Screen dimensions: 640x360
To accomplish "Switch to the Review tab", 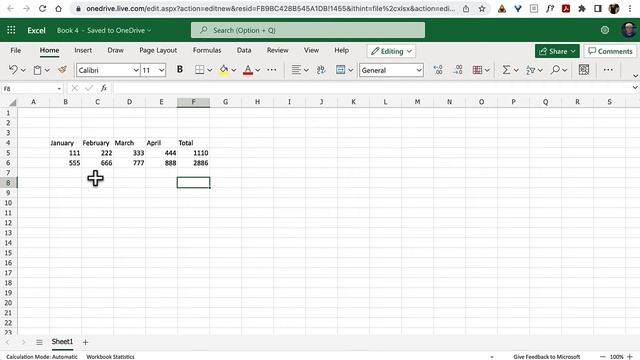I will pos(278,50).
